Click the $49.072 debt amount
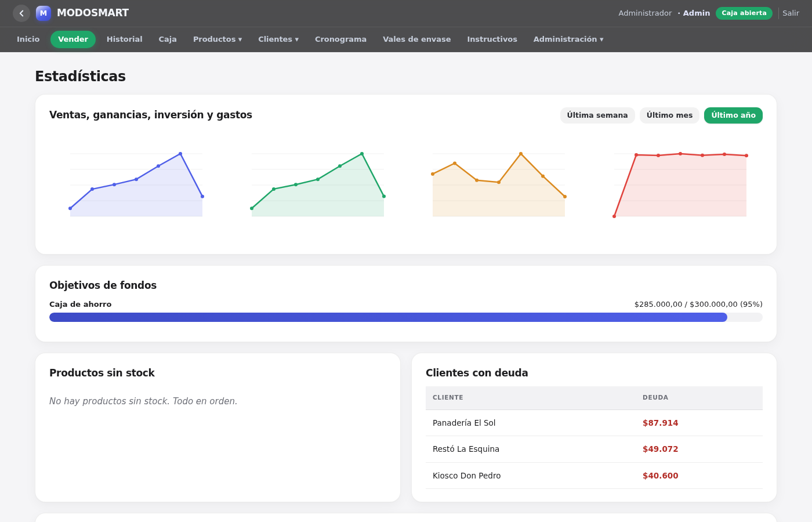Viewport: 812px width, 522px height. (661, 449)
